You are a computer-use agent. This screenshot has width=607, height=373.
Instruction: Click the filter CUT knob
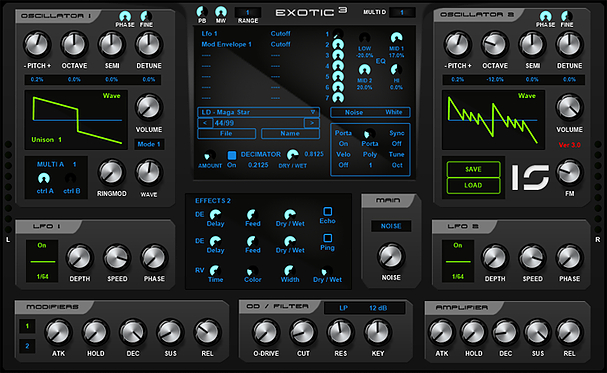(303, 332)
